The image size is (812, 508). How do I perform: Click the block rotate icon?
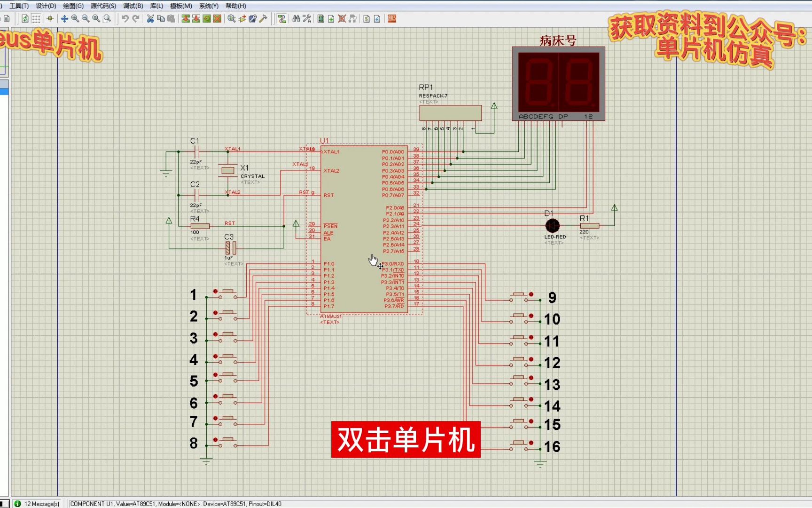[x=207, y=18]
